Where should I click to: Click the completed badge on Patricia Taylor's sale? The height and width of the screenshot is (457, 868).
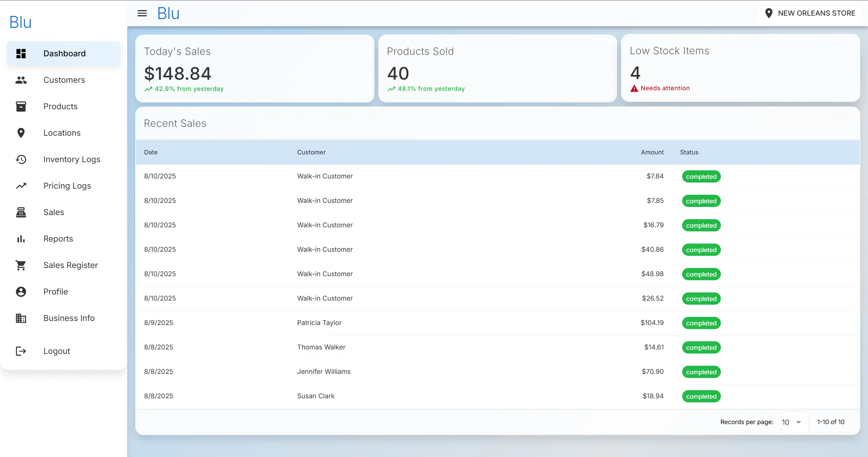click(x=701, y=323)
